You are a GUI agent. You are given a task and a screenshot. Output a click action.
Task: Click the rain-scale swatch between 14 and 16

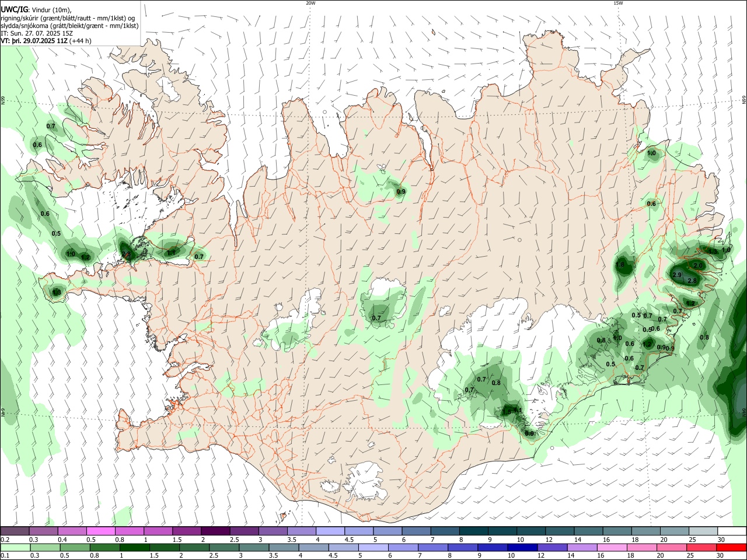pyautogui.click(x=582, y=547)
